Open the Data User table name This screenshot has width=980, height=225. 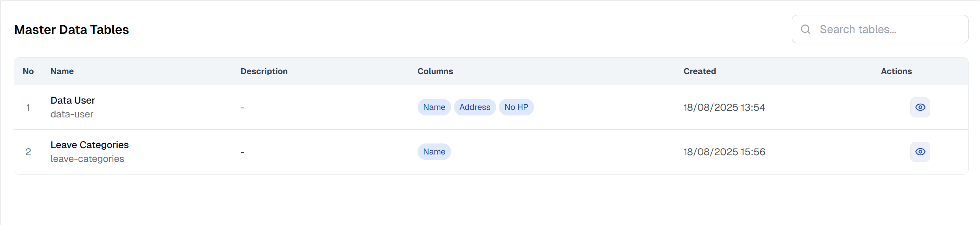click(x=73, y=100)
